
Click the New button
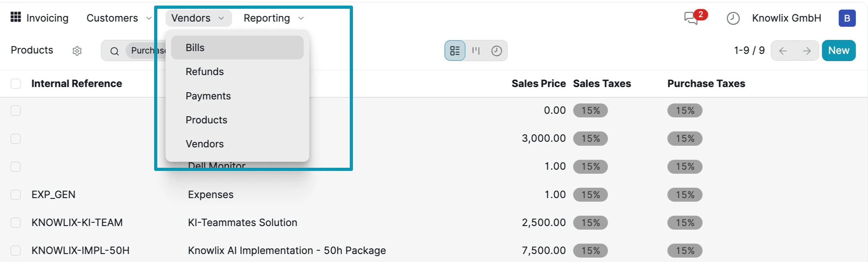[838, 50]
